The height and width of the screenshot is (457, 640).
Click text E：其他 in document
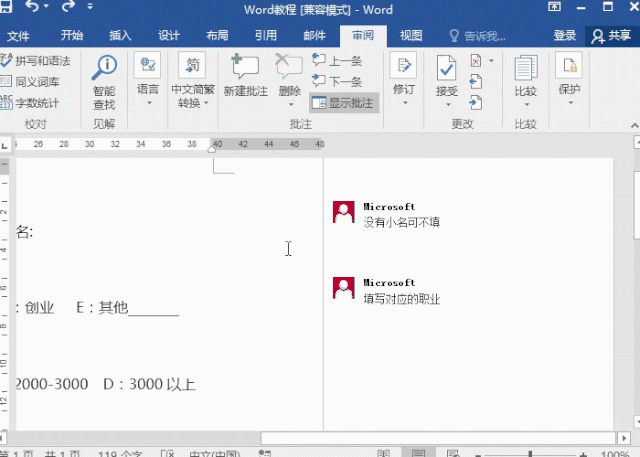[102, 307]
